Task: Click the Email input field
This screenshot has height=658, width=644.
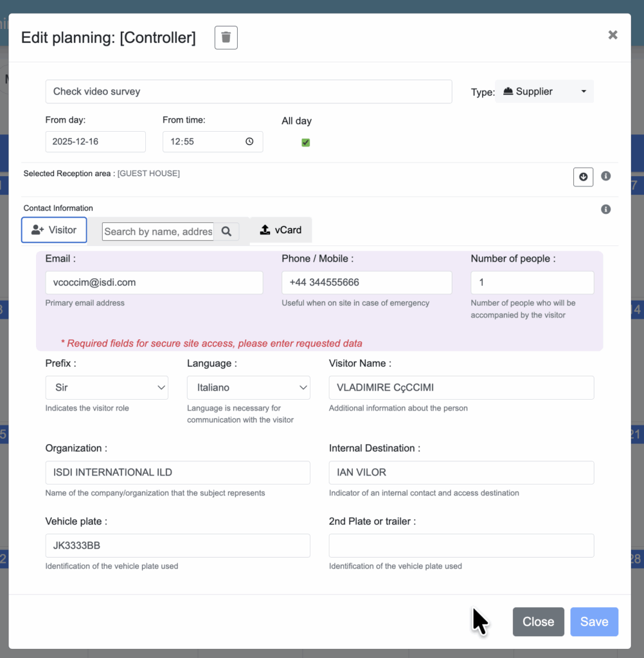Action: click(x=154, y=283)
